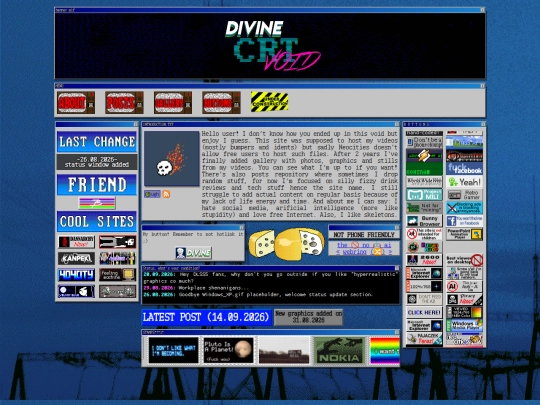Open the feeling machine site button

click(117, 275)
